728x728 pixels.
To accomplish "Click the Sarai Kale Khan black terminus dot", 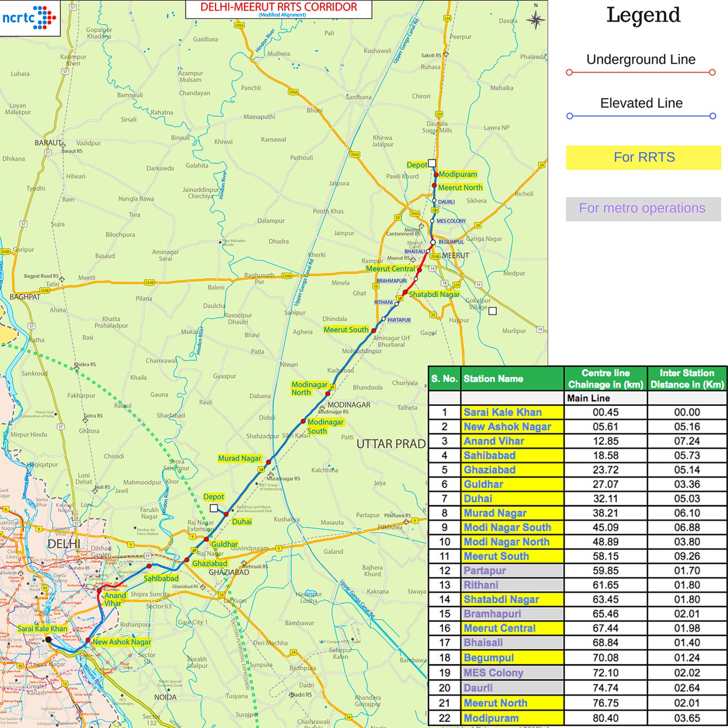I will tap(49, 640).
